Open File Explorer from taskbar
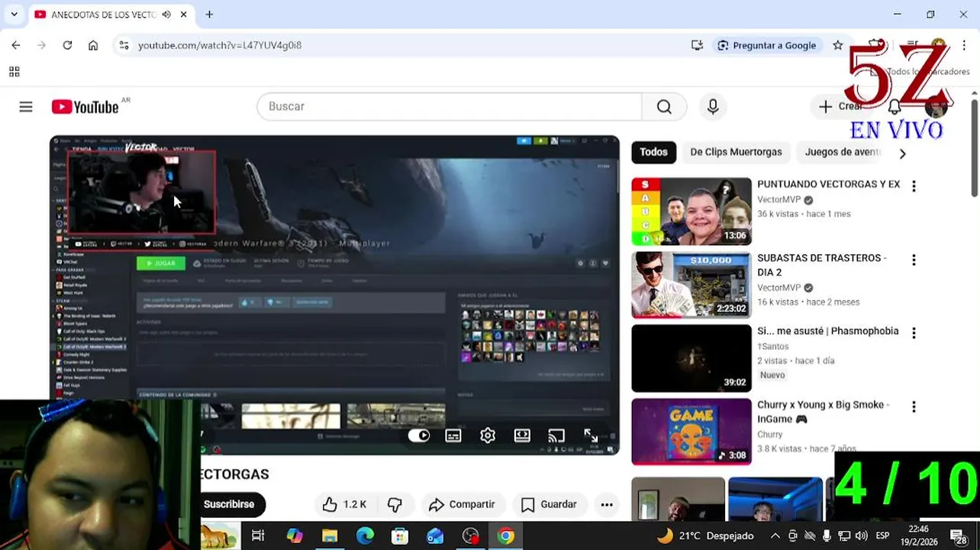Screen dimensions: 980x550 point(330,536)
